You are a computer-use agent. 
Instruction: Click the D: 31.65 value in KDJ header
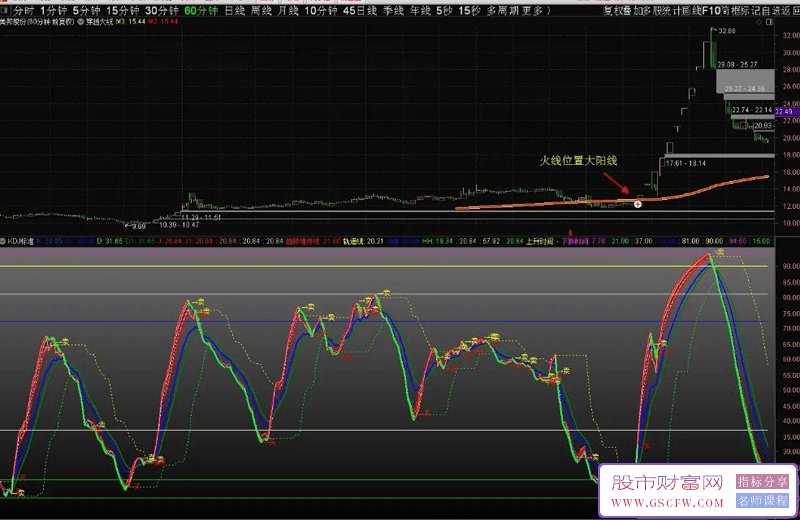tap(110, 241)
